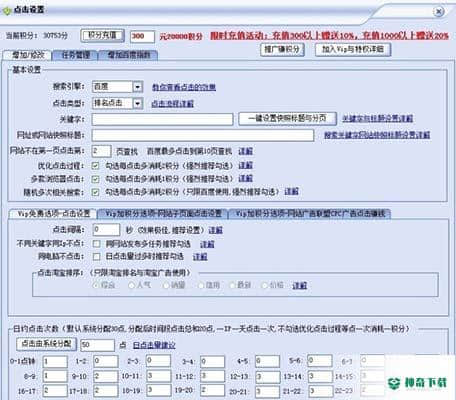Open 详解 link for 百度最多点击到第10页查找
Screen dimensions: 456x400
[x=245, y=151]
